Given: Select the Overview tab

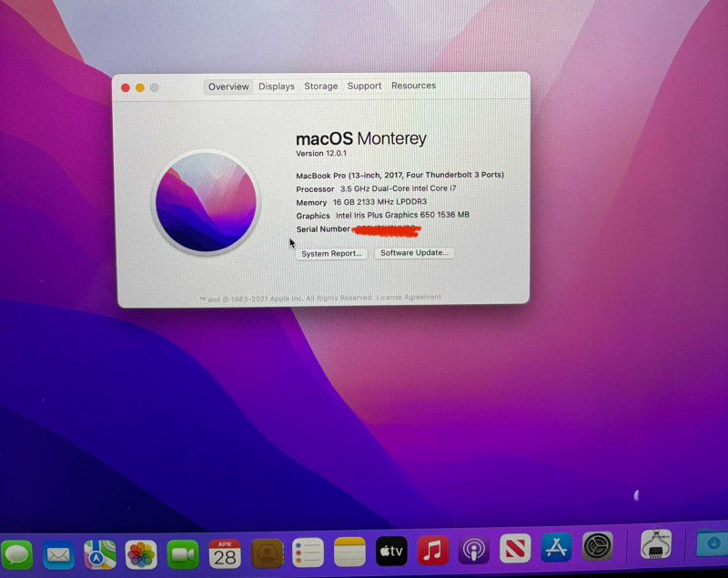Looking at the screenshot, I should 228,86.
